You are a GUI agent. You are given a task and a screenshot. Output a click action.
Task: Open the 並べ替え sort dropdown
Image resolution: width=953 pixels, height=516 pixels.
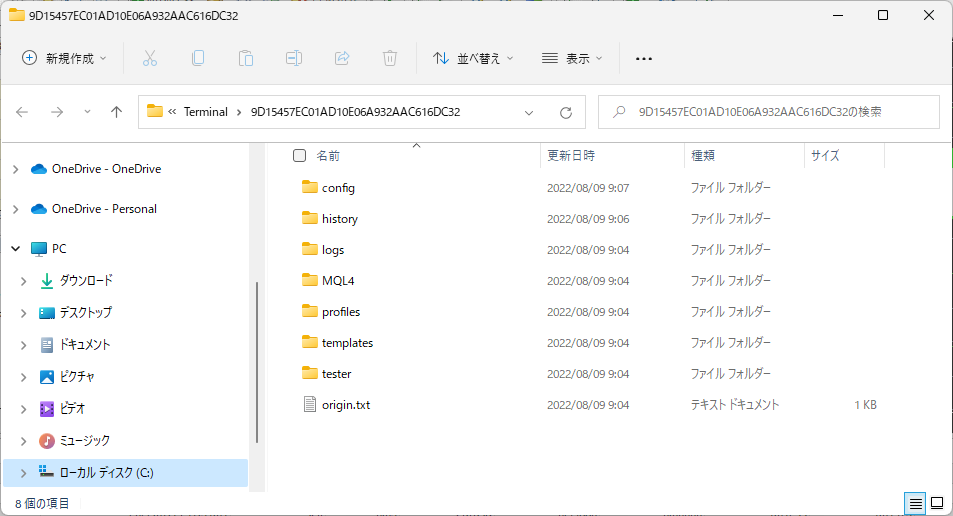click(473, 58)
